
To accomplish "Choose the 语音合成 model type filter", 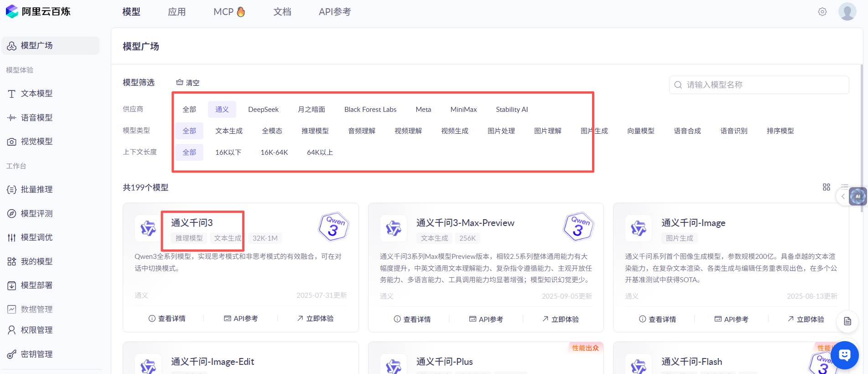I will (x=687, y=131).
